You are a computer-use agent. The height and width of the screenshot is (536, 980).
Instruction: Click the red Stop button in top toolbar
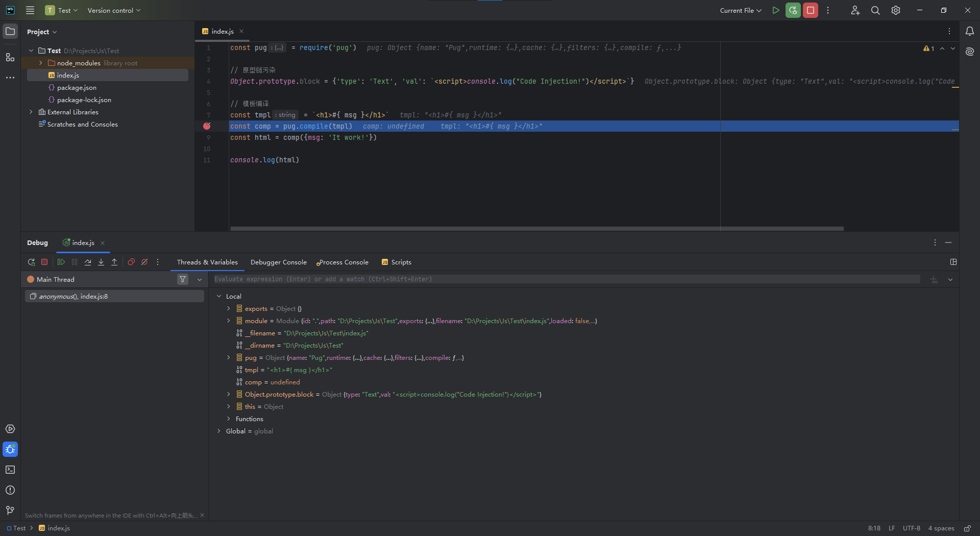(x=810, y=10)
